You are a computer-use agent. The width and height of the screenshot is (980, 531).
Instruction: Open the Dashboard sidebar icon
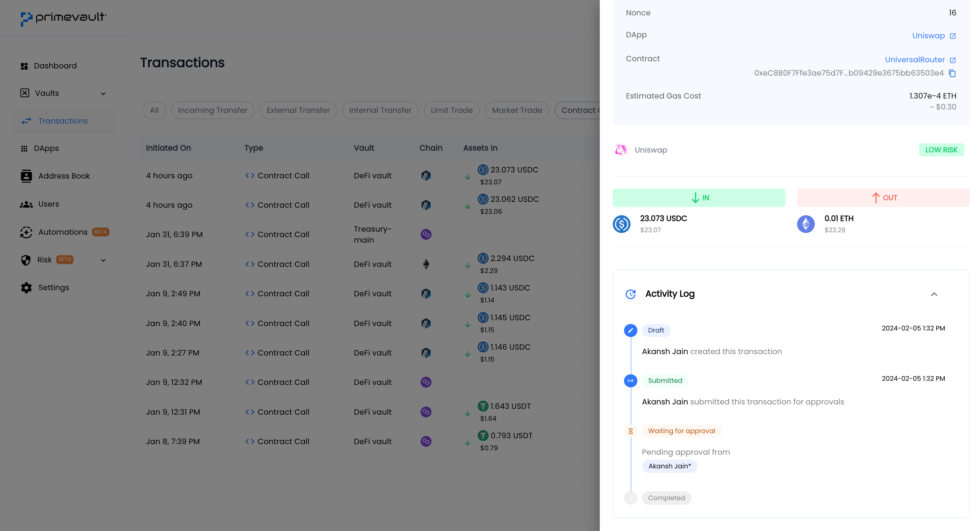click(24, 66)
